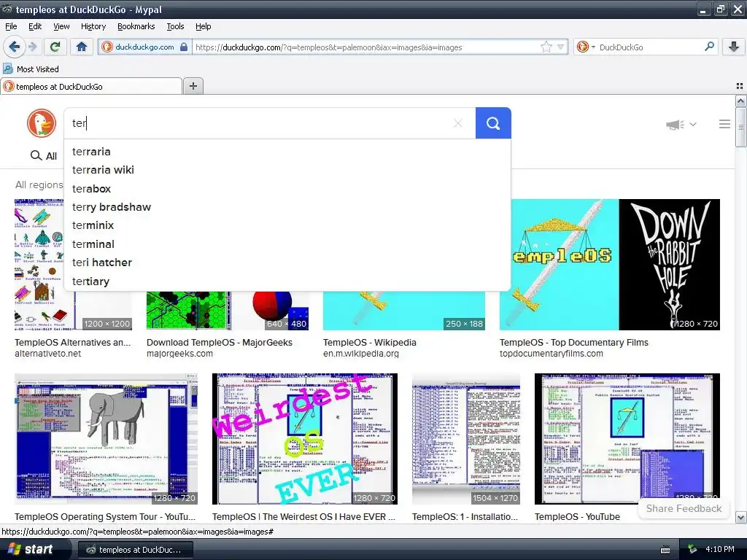Choose 'terraria' suggestion
Viewport: 747px width, 560px height.
point(287,152)
